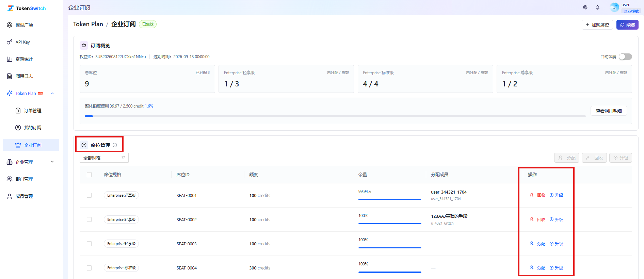Click the 成员管理 person icon

coord(10,196)
